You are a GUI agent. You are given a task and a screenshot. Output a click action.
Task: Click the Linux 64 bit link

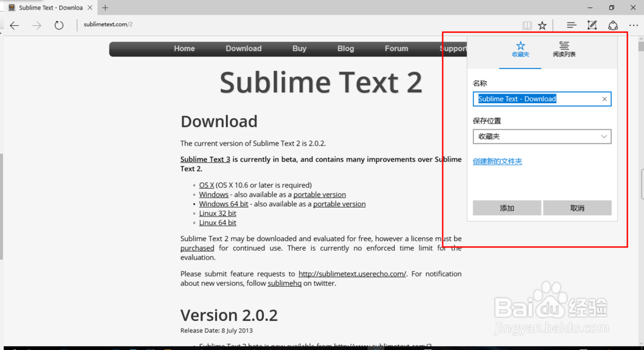(218, 223)
